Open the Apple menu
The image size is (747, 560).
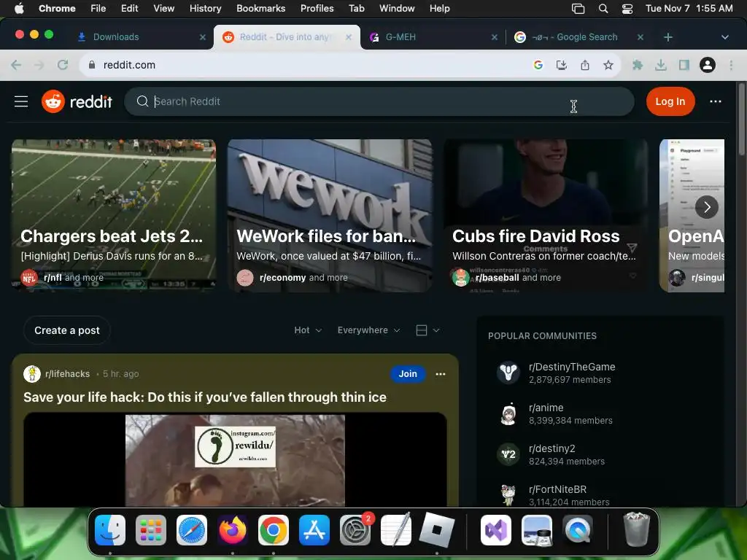pyautogui.click(x=18, y=9)
